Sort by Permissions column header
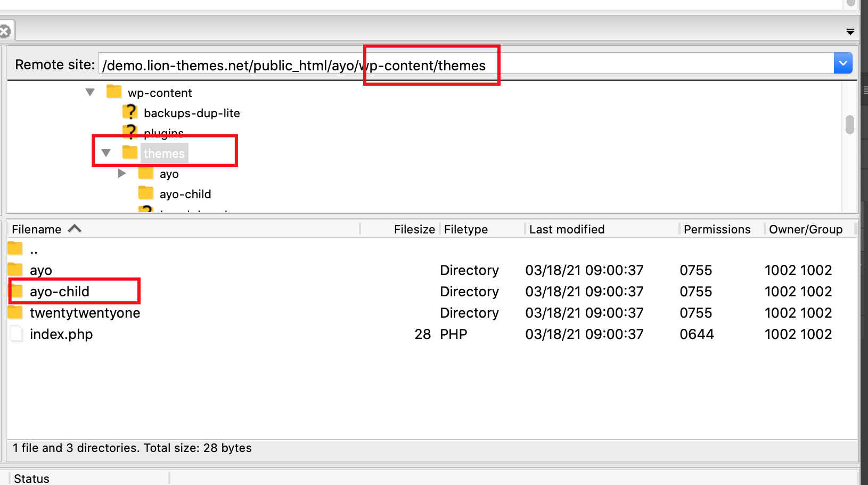The image size is (868, 485). (717, 229)
